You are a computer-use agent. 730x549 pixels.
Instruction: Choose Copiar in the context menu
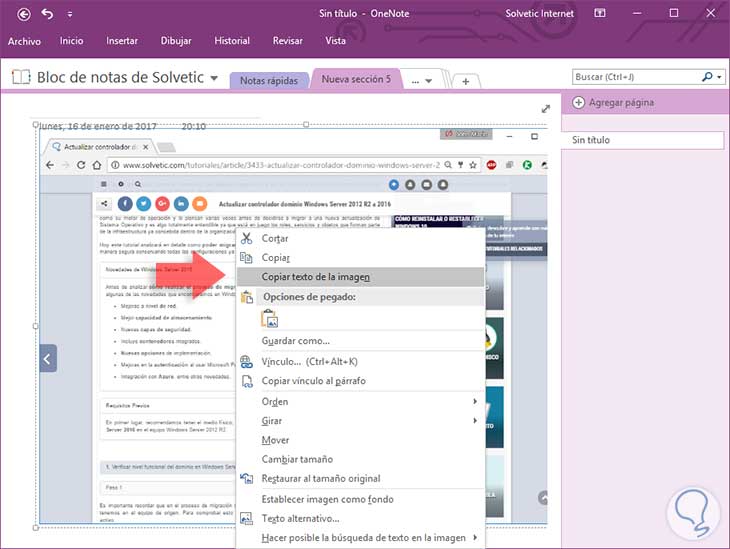360,258
